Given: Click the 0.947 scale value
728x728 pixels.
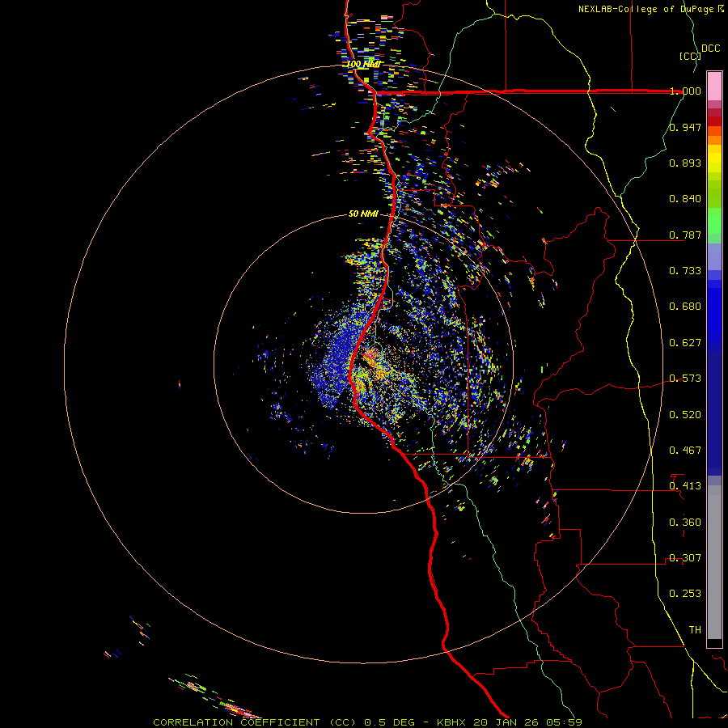Looking at the screenshot, I should click(x=685, y=127).
